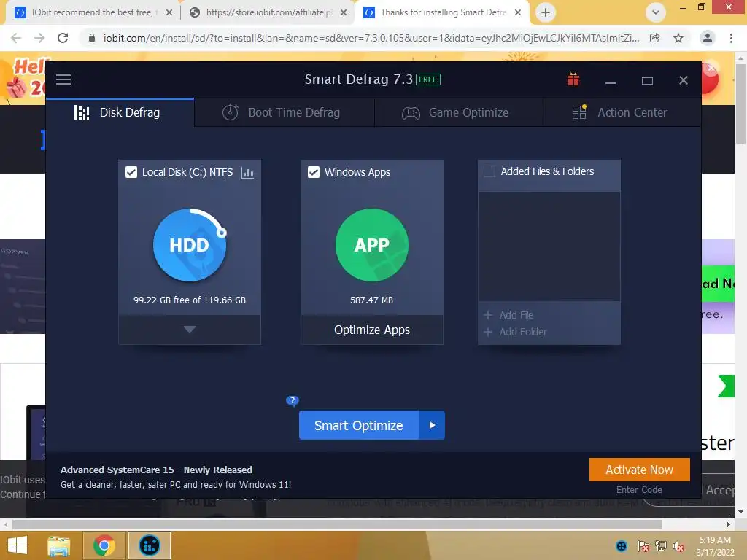Click the blue HDD circle
This screenshot has height=560, width=747.
[190, 245]
